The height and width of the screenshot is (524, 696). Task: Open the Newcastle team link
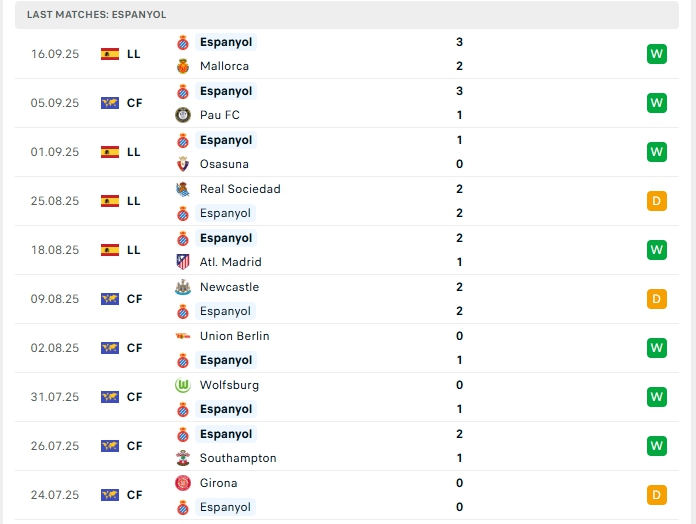coord(229,287)
